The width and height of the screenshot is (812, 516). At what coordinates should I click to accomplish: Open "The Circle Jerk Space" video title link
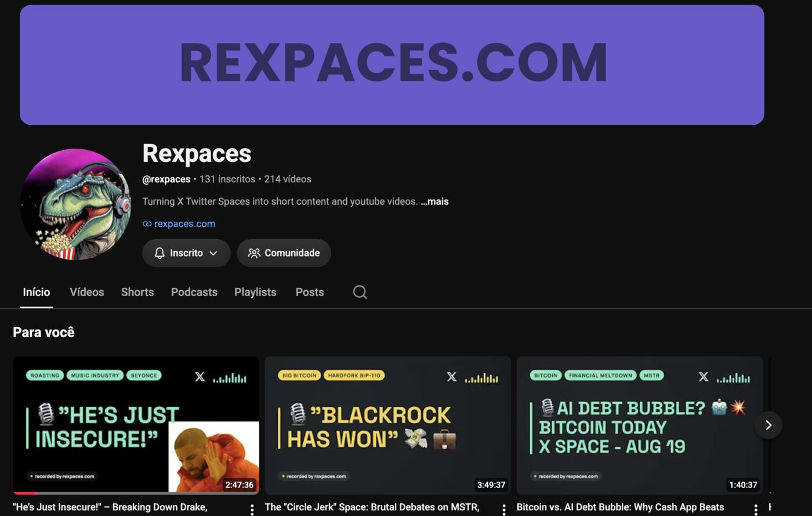pos(372,507)
